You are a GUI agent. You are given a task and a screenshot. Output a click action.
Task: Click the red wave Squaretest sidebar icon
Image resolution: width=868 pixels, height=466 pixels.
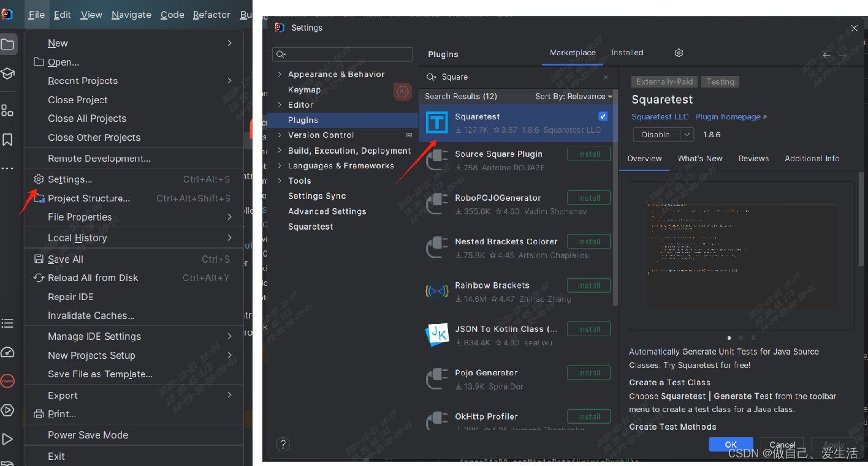(7, 381)
